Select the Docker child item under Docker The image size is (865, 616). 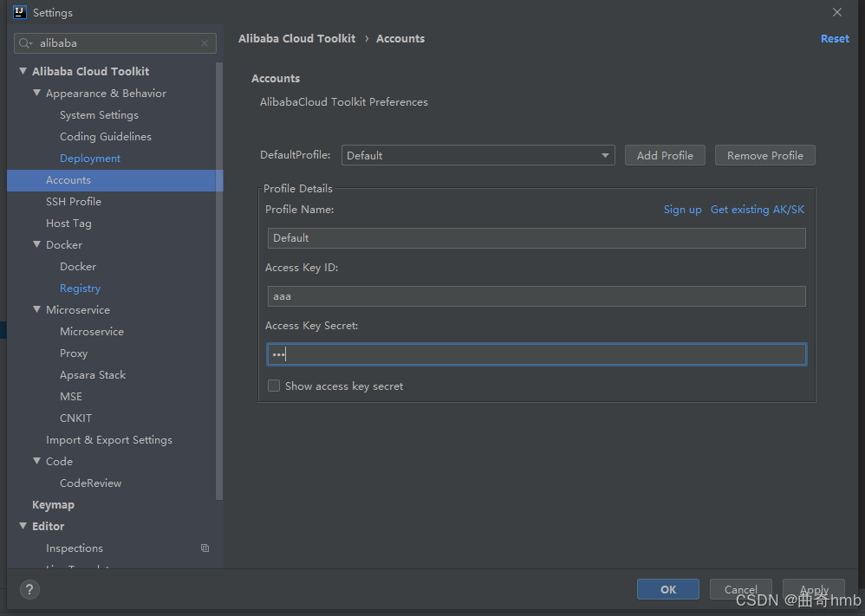78,267
